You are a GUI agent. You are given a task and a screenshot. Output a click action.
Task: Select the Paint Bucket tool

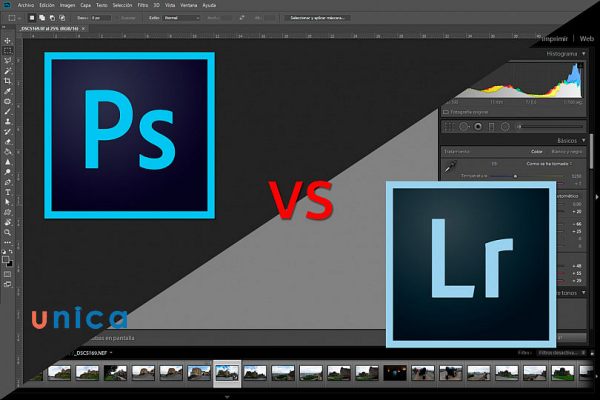tap(8, 152)
